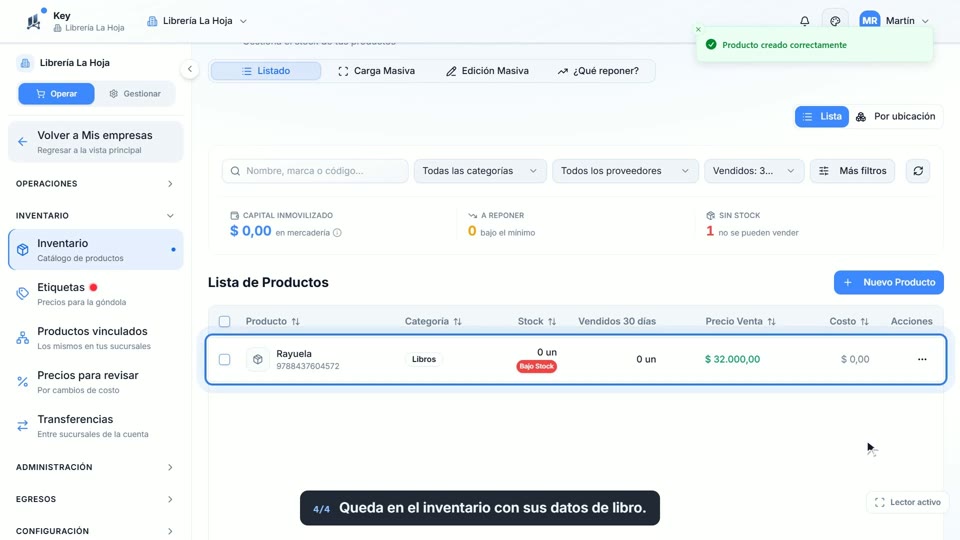Click the Bajo Stock badge

point(536,366)
